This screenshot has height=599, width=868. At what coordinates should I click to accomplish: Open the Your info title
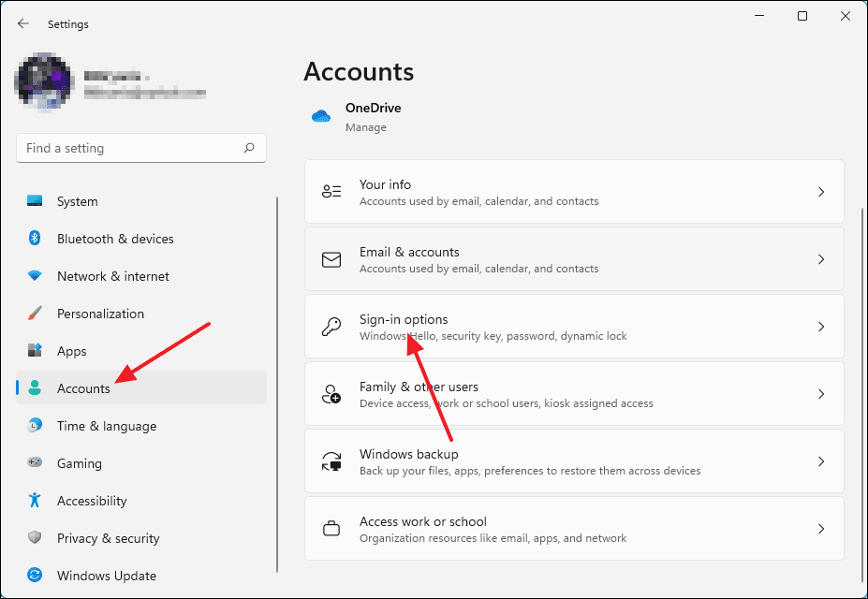pos(385,184)
